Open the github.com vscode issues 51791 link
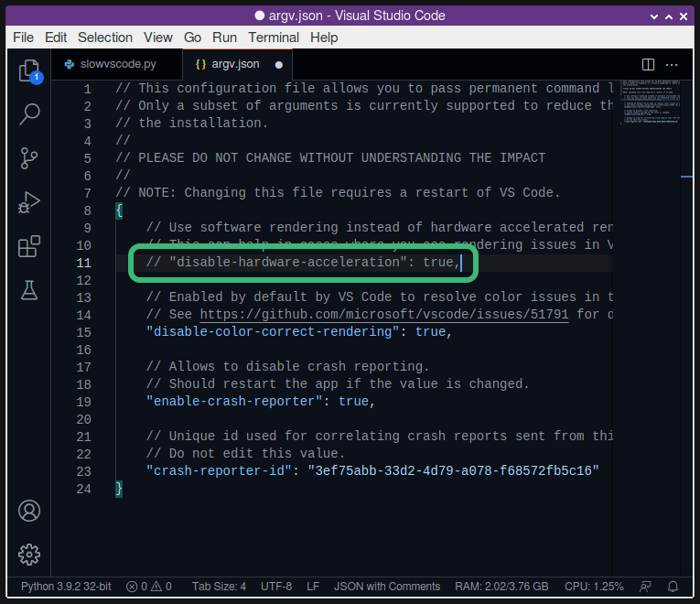 (x=384, y=314)
